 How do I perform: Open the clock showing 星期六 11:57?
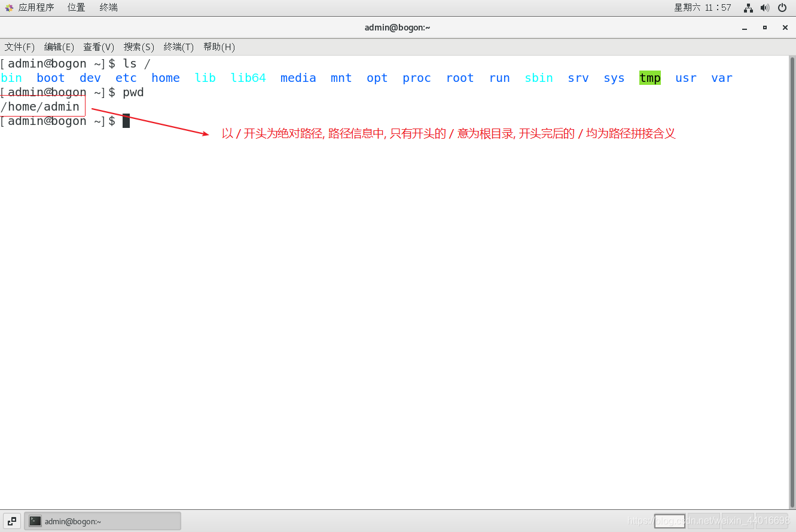coord(703,8)
